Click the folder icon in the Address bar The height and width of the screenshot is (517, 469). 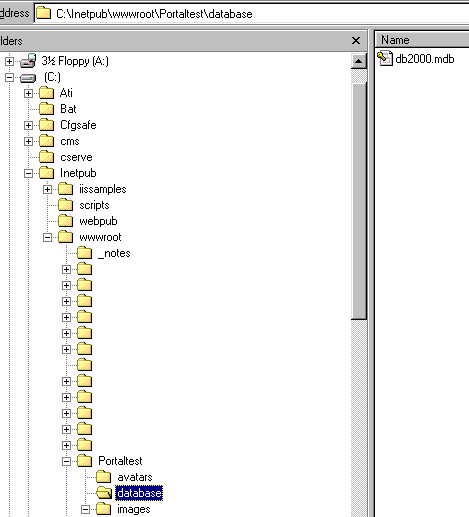(x=43, y=13)
